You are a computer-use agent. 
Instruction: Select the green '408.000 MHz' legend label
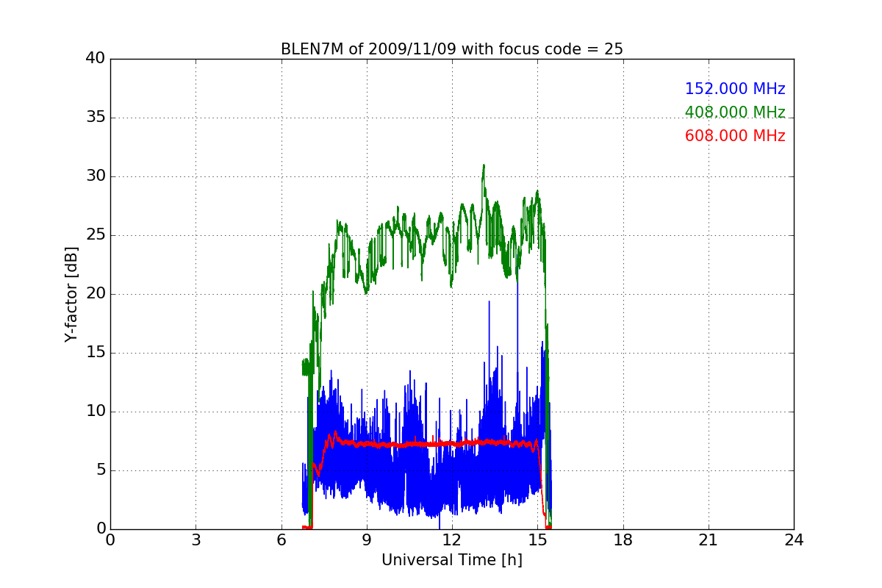pyautogui.click(x=735, y=112)
